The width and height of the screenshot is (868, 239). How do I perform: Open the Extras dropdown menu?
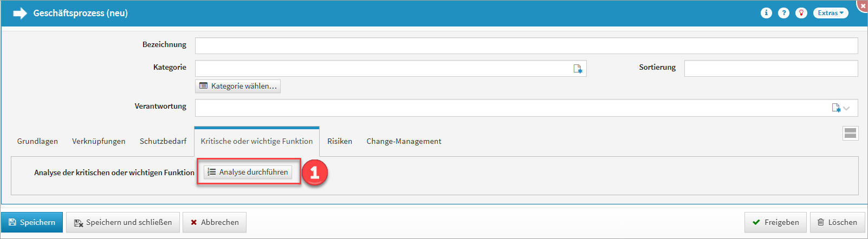[830, 13]
